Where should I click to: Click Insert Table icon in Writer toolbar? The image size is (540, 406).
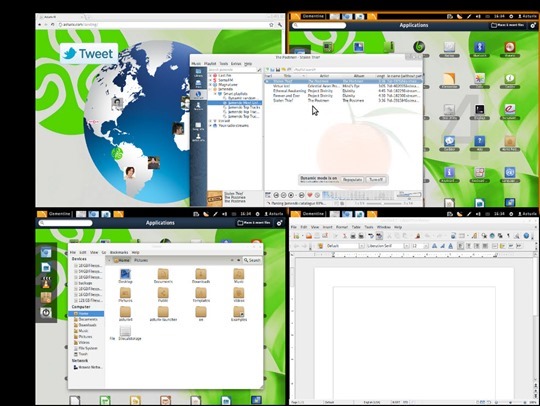point(462,236)
